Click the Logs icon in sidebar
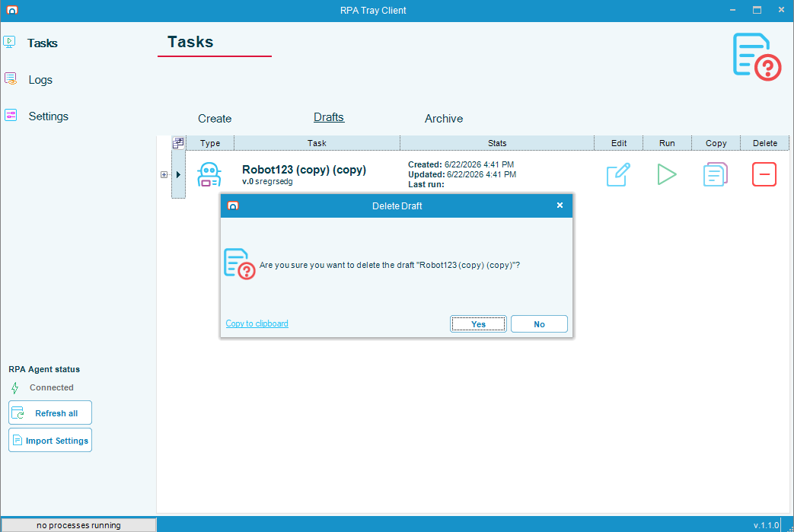This screenshot has width=794, height=532. pyautogui.click(x=11, y=79)
